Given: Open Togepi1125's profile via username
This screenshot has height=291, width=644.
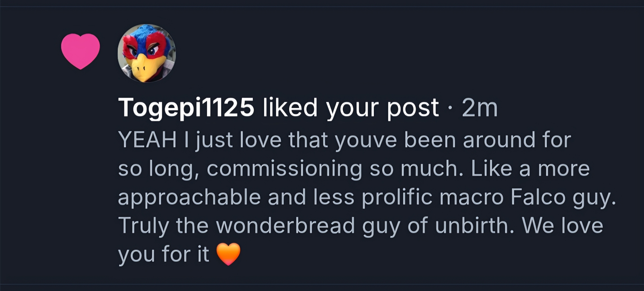Looking at the screenshot, I should coord(186,107).
